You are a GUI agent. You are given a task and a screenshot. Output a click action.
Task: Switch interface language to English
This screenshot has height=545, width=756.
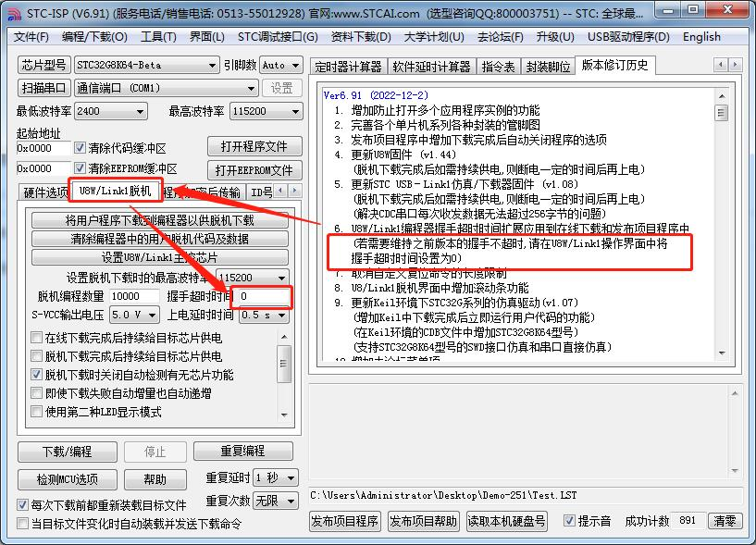(701, 37)
